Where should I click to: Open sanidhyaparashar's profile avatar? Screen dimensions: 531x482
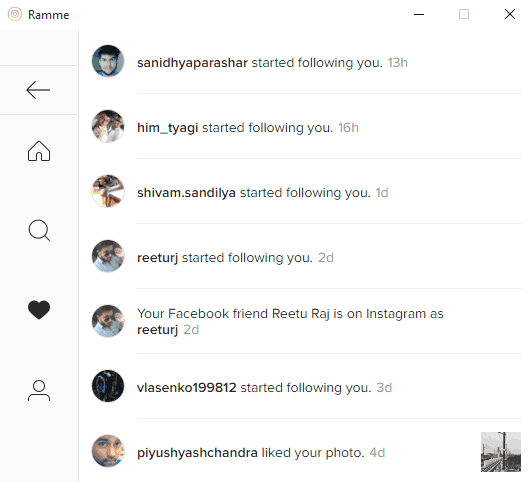[108, 61]
